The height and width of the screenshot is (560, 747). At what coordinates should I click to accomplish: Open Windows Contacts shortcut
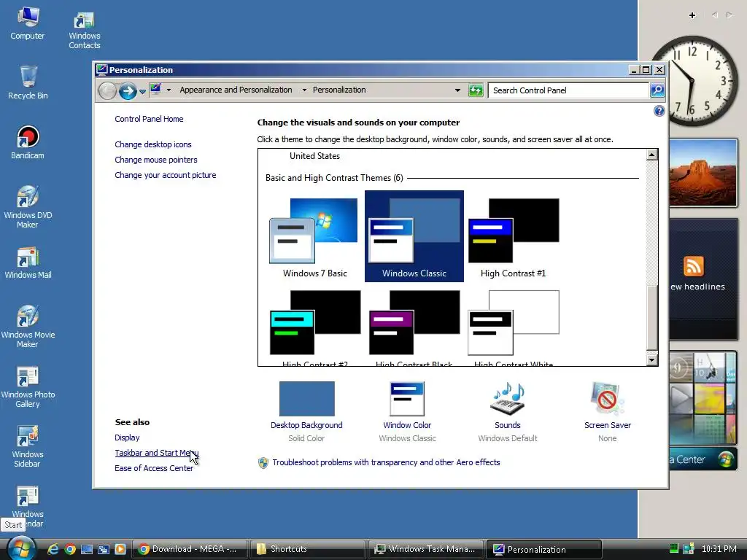[85, 29]
